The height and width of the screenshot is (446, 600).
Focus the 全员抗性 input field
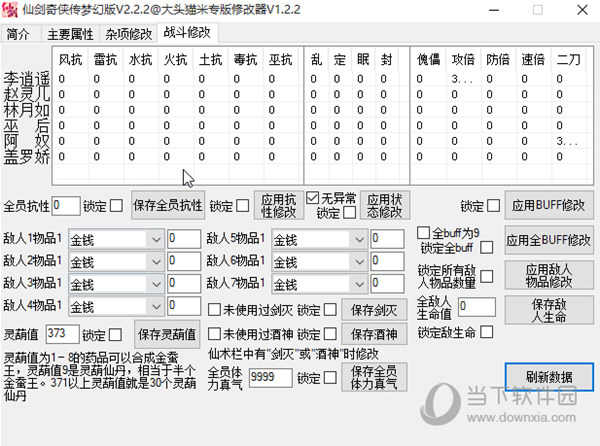[66, 206]
